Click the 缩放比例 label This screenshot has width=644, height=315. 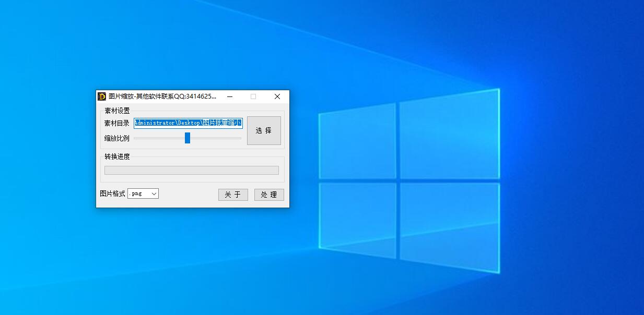[x=116, y=138]
